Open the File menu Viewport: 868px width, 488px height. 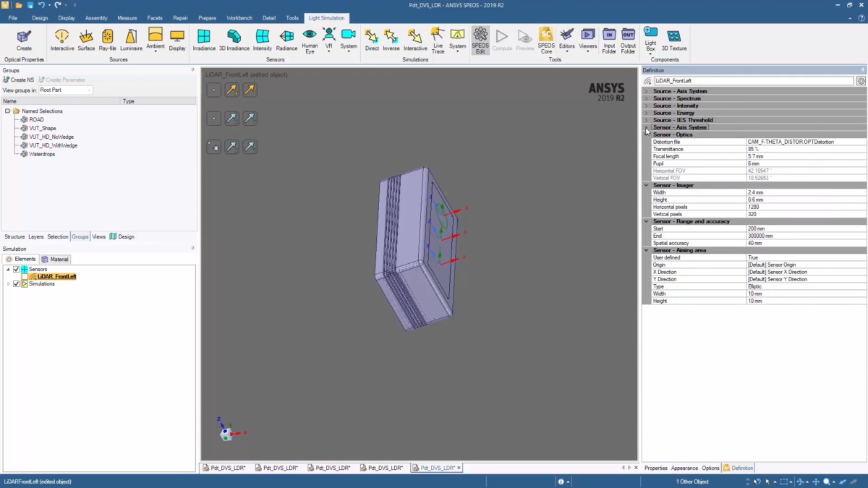pos(13,18)
